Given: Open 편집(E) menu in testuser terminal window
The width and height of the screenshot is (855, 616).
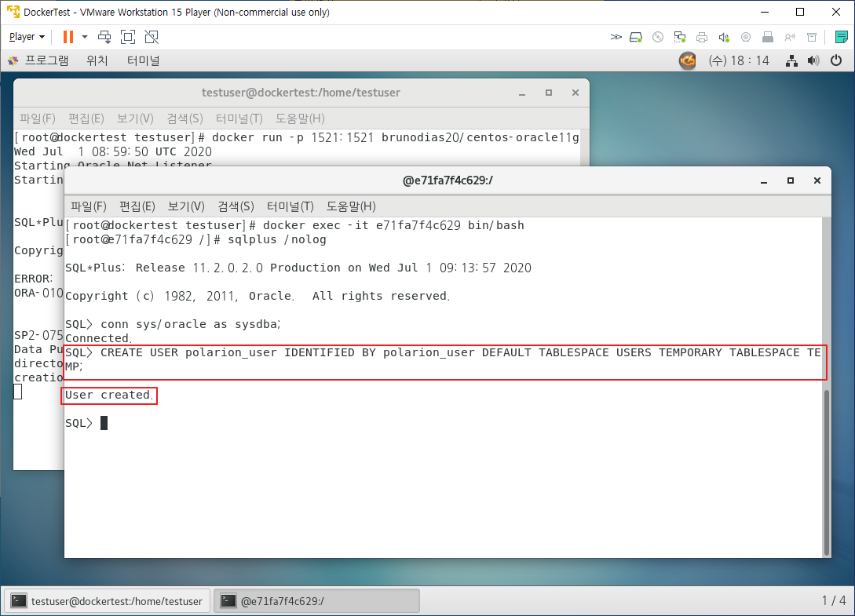Looking at the screenshot, I should pos(86,118).
